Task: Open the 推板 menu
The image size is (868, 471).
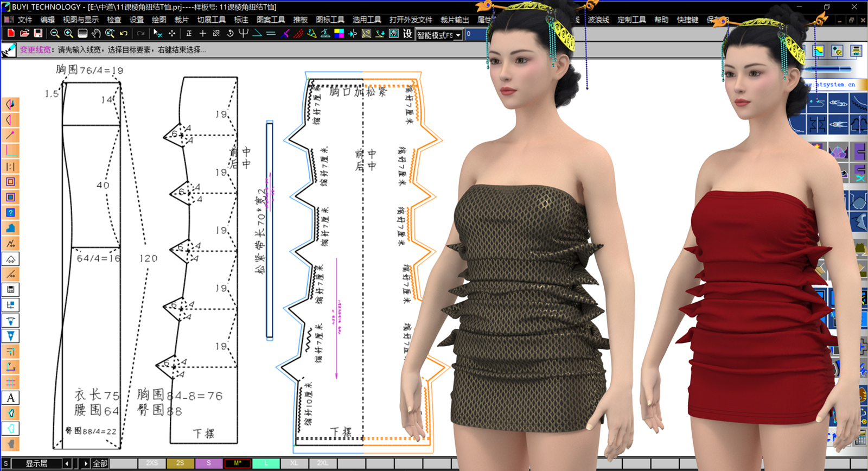Action: click(301, 20)
